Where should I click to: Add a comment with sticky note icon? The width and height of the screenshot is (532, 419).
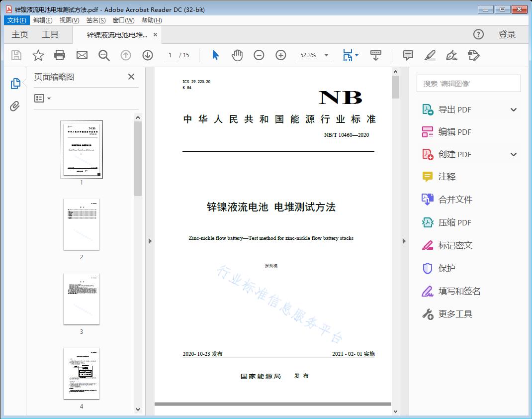408,55
